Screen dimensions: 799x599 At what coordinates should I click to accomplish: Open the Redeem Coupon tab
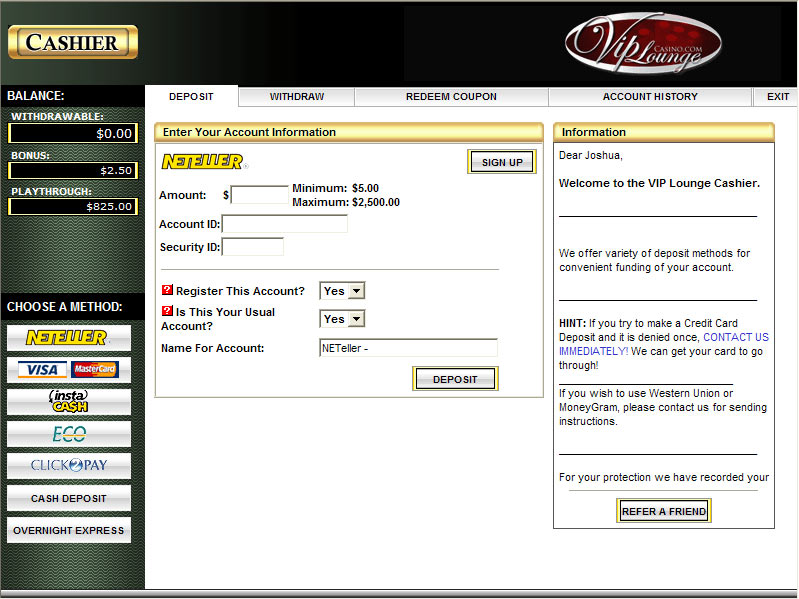point(451,97)
